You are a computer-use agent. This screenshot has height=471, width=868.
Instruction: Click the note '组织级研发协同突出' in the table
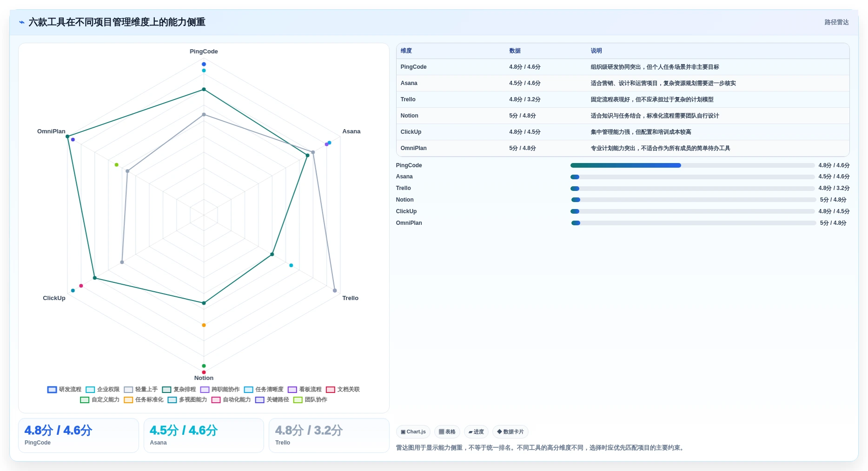(616, 67)
